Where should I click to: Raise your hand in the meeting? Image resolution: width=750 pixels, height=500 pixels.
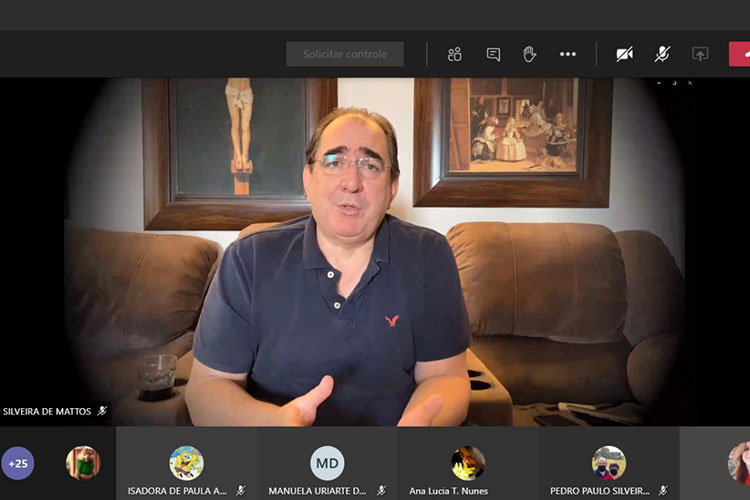529,54
